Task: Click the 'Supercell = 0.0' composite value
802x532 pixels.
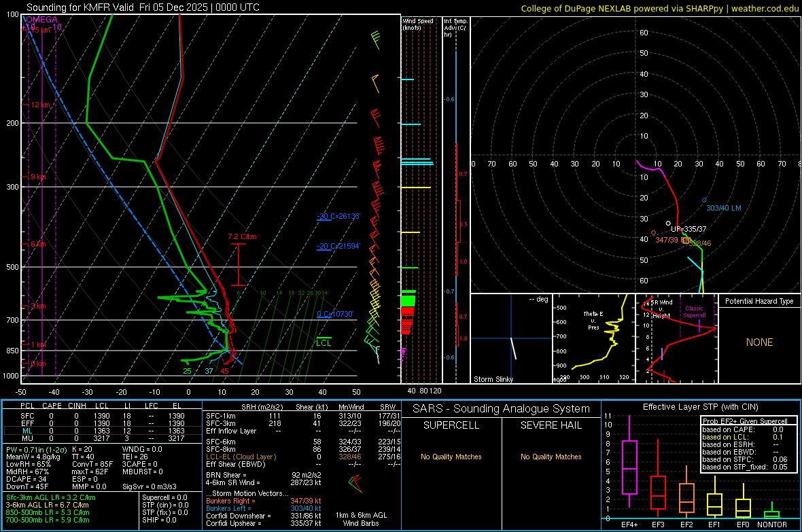Action: (164, 498)
